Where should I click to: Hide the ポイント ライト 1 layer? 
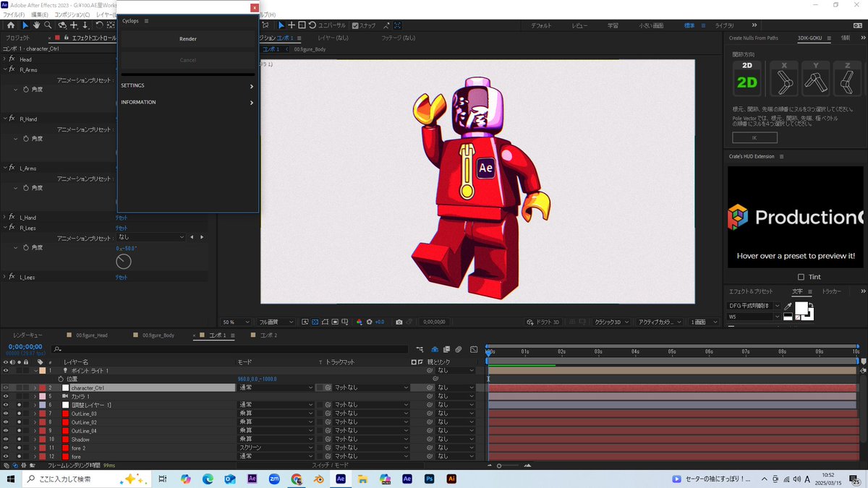pyautogui.click(x=6, y=369)
